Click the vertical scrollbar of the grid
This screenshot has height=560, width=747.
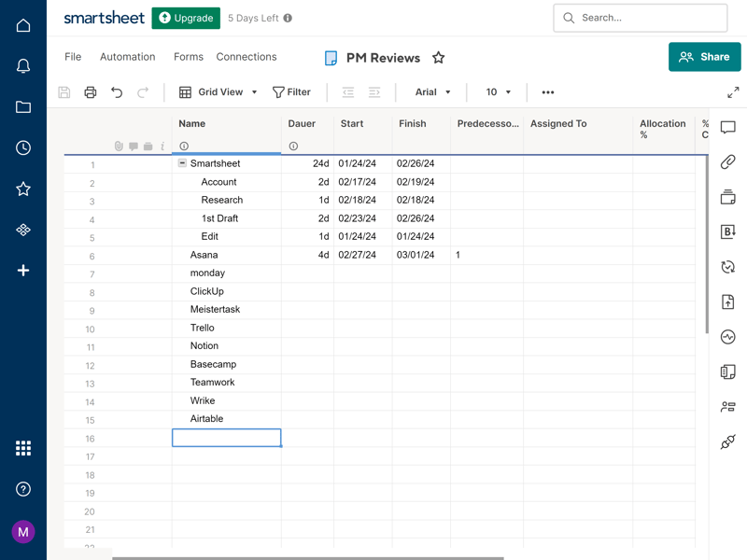point(707,245)
